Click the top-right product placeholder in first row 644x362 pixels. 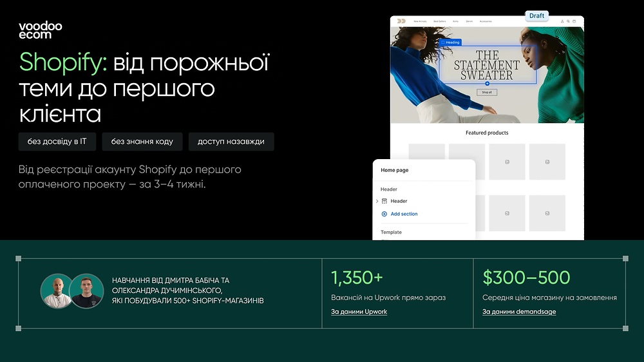547,162
